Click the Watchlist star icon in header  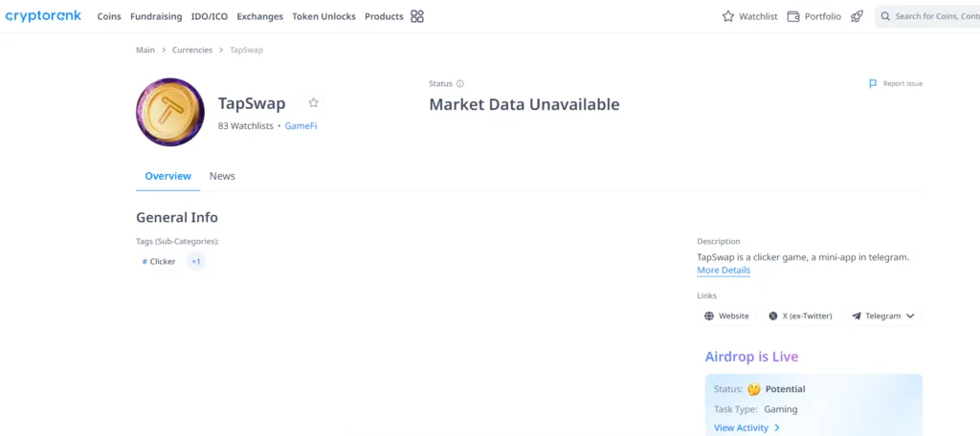coord(728,16)
